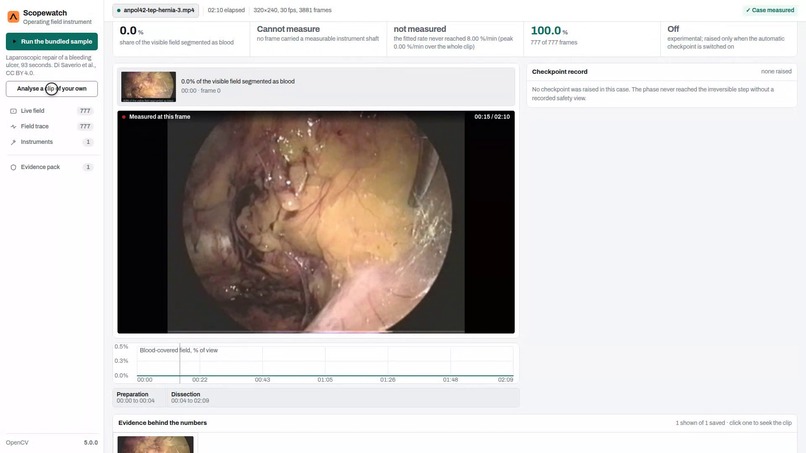806x453 pixels.
Task: Click the 'none raised' status label
Action: click(776, 71)
